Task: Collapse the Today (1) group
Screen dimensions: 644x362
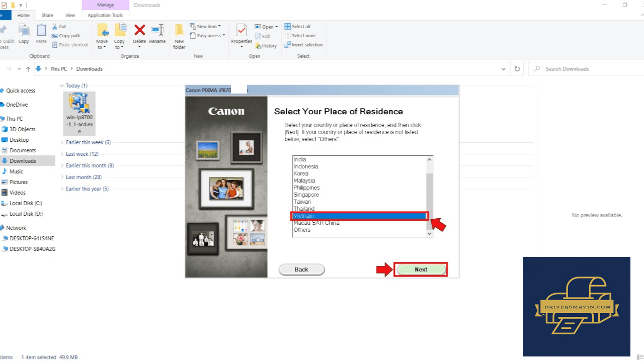Action: (62, 85)
